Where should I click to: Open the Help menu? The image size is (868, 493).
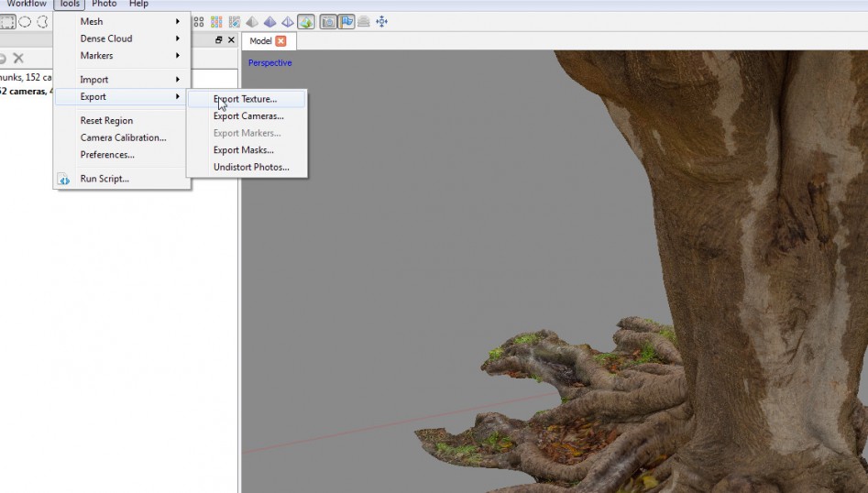click(x=138, y=4)
